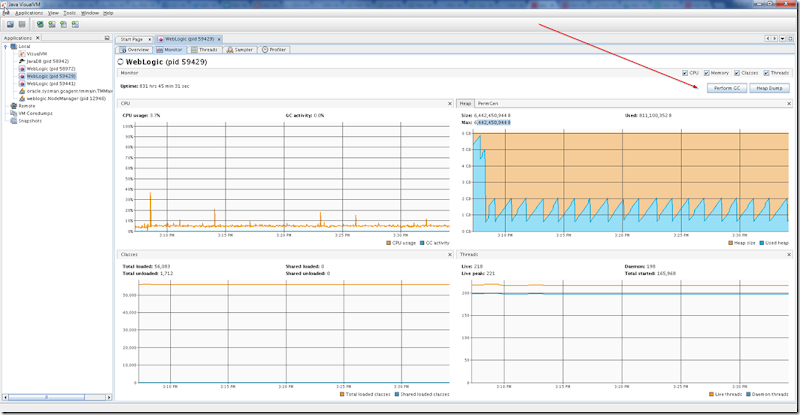This screenshot has width=800, height=415.
Task: Click the Load Snapshot toolbar icon
Action: point(10,24)
